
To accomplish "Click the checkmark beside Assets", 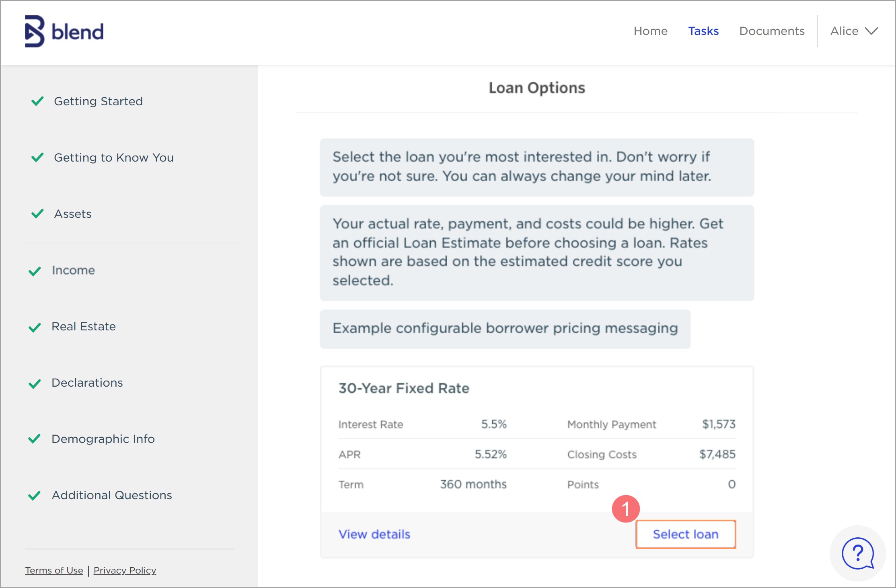I will (37, 214).
